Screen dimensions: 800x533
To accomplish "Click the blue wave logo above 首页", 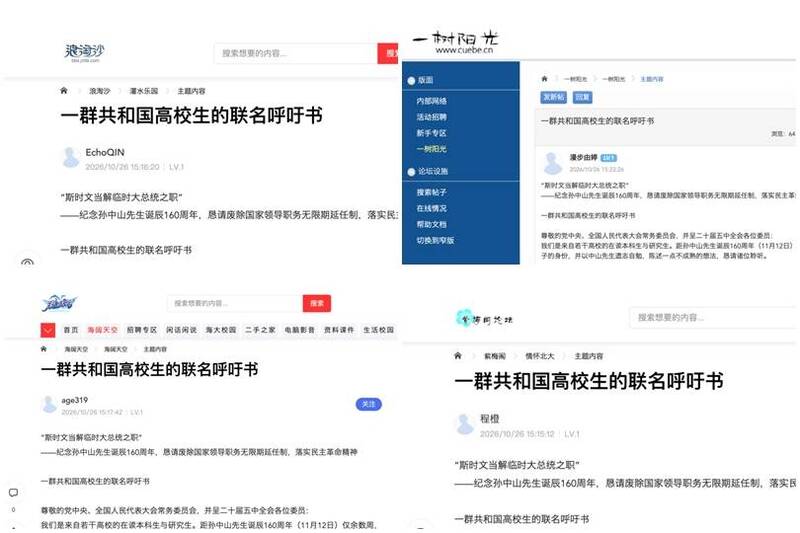I will (59, 303).
